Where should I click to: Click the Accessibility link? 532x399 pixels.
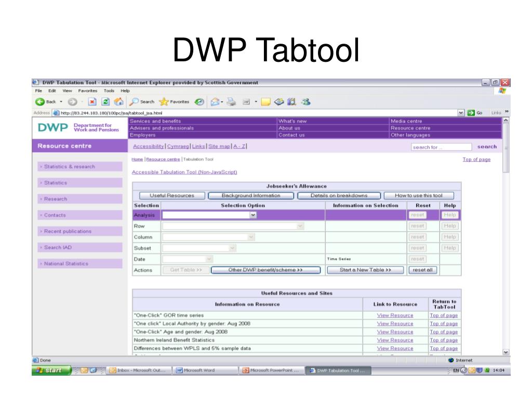pos(148,146)
